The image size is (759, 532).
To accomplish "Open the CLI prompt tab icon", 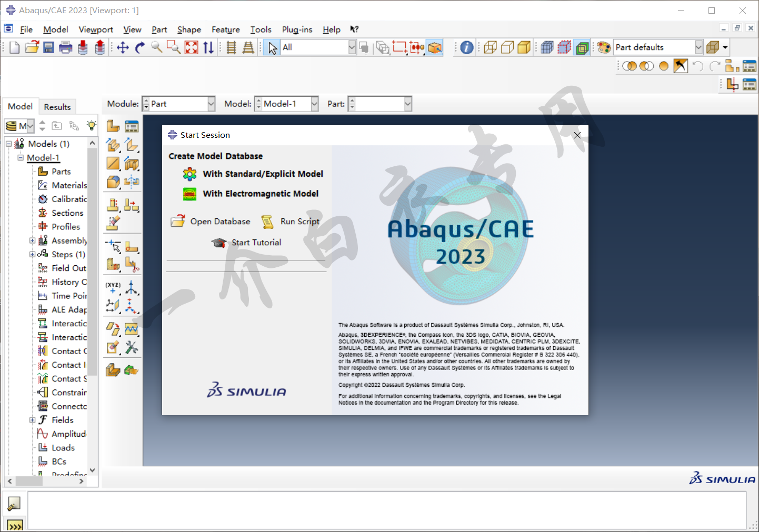I will (x=14, y=525).
